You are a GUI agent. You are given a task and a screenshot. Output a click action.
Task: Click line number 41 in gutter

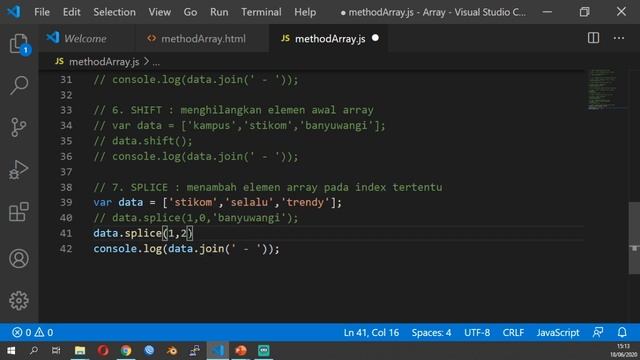coord(66,233)
